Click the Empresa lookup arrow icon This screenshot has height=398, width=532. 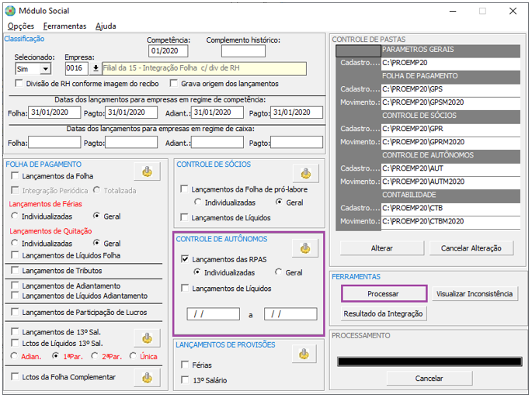click(x=96, y=68)
